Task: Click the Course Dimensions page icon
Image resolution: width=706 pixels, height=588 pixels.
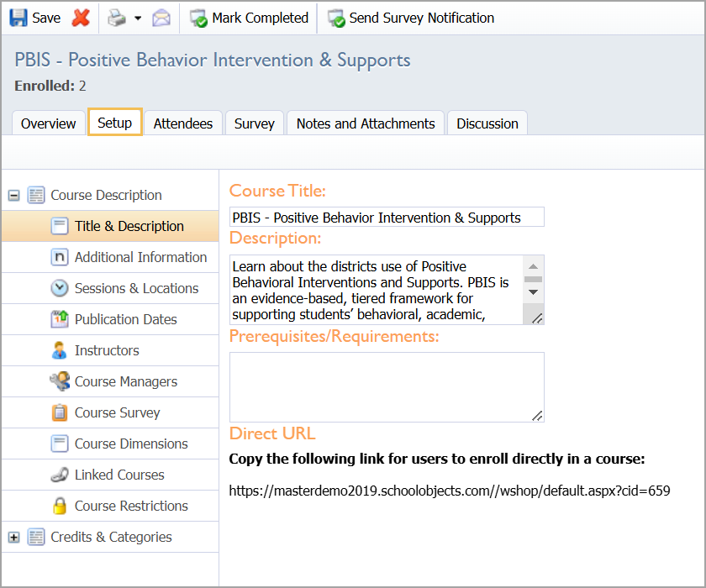Action: [x=60, y=444]
